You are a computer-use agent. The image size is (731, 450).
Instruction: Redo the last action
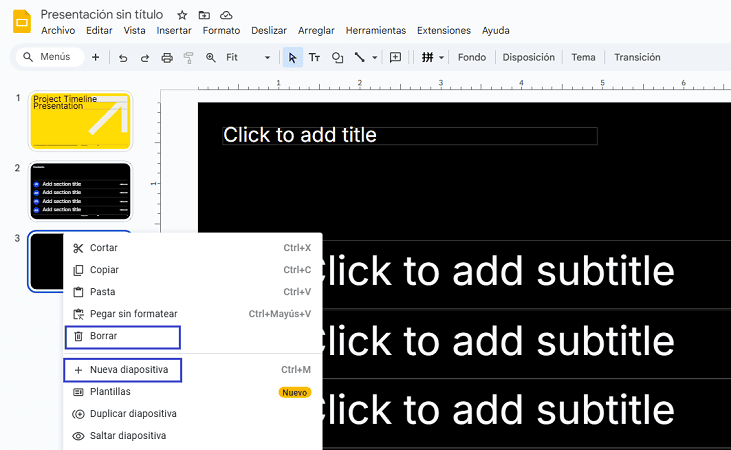click(145, 58)
